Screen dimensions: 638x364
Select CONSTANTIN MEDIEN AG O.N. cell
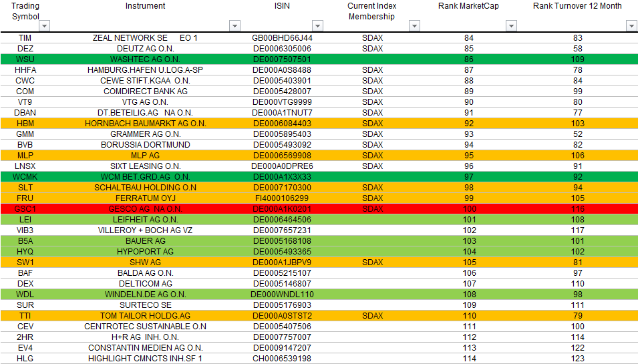(145, 348)
